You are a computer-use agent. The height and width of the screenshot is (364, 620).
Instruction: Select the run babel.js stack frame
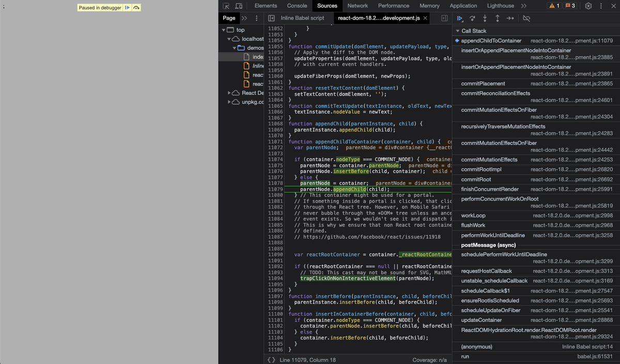536,356
